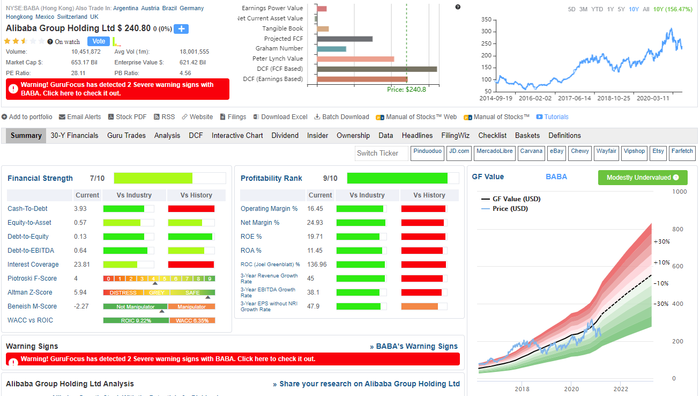
Task: Click the Switch Ticker input field
Action: tap(382, 153)
